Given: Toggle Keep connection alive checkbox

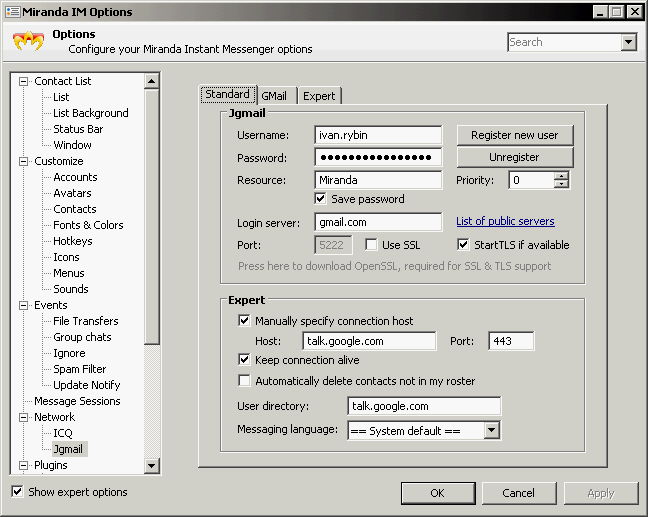Looking at the screenshot, I should pyautogui.click(x=244, y=360).
